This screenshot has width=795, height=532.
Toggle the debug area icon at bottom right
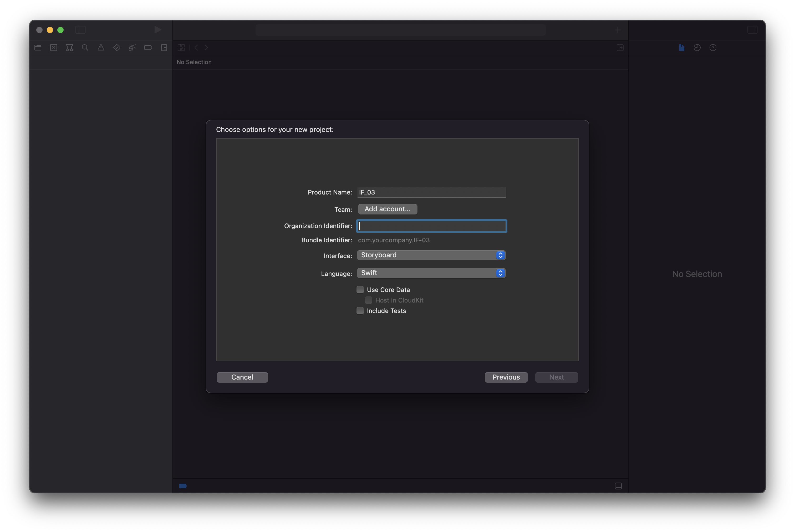click(618, 486)
